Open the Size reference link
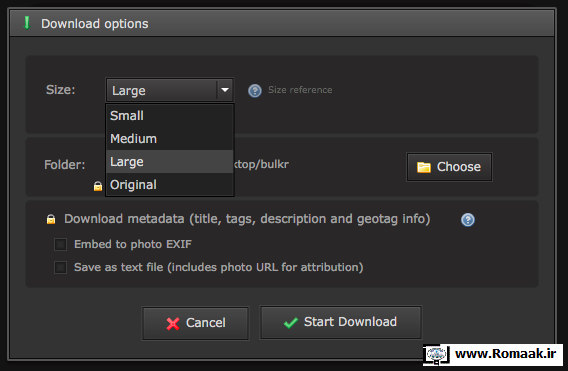 tap(300, 90)
